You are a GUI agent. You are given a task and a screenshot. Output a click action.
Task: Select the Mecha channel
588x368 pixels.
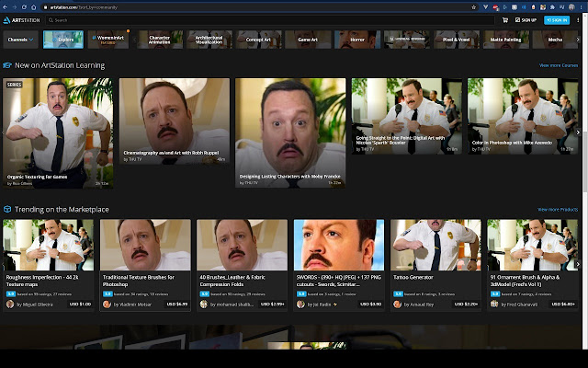pos(555,40)
